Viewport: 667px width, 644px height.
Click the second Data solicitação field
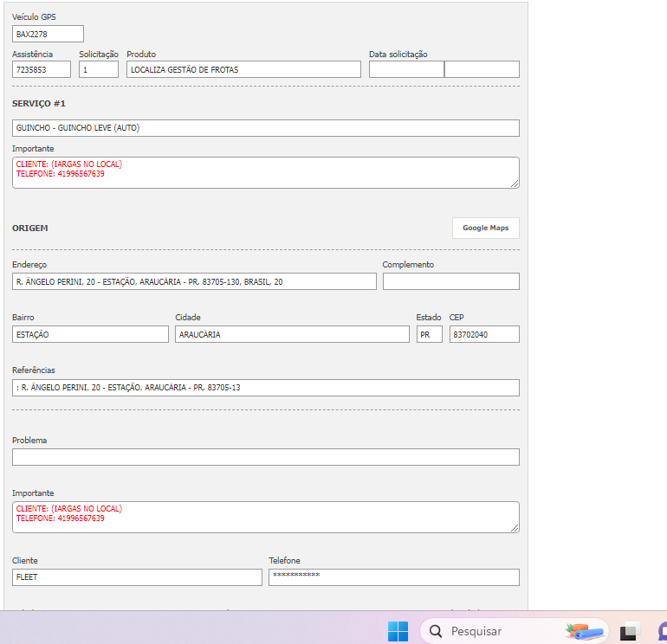pos(482,69)
